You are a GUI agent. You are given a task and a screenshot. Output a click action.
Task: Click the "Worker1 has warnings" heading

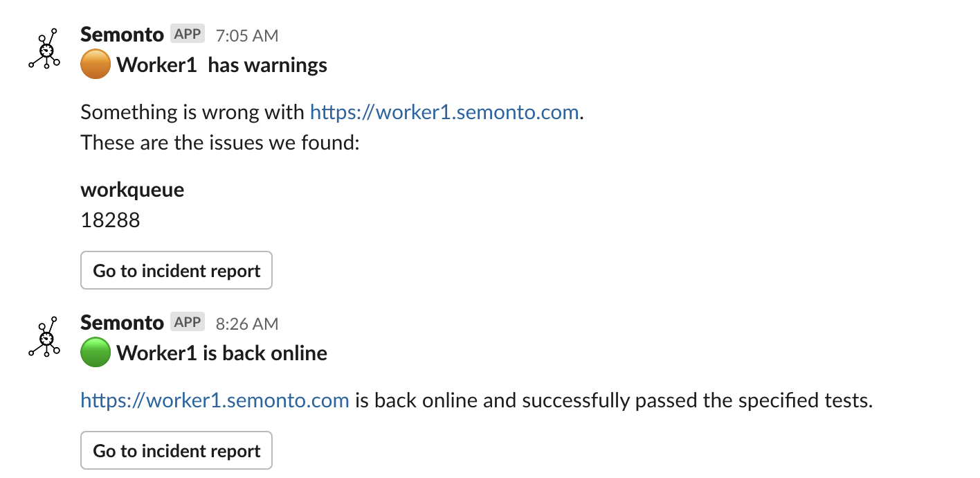(x=221, y=65)
